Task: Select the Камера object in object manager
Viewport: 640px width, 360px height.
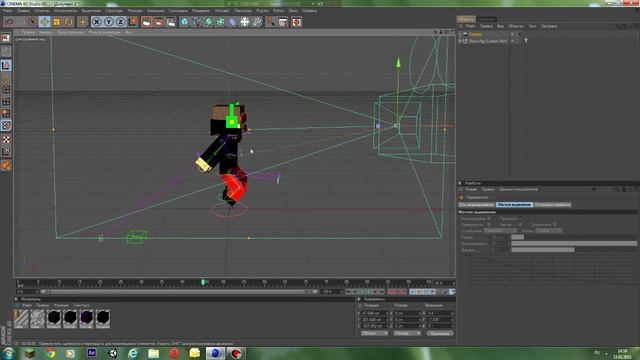Action: (x=475, y=35)
